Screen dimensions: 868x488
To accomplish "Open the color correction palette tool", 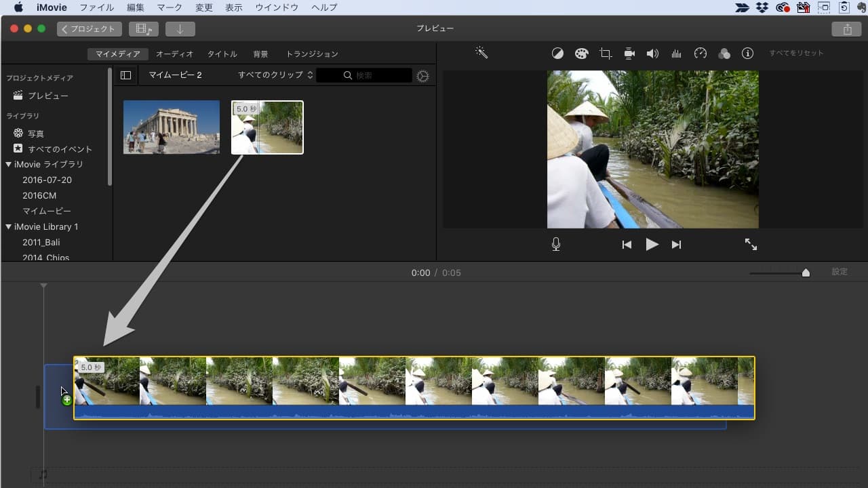I will [x=581, y=54].
